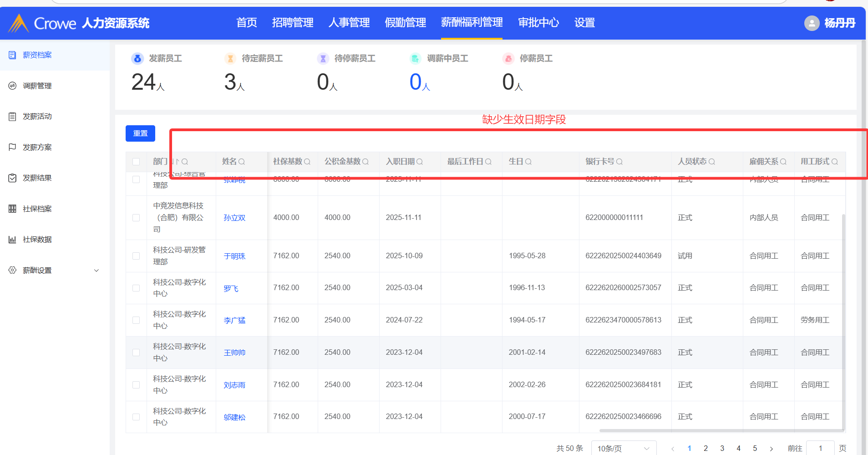Check the row checkbox for 孙立双

[136, 218]
